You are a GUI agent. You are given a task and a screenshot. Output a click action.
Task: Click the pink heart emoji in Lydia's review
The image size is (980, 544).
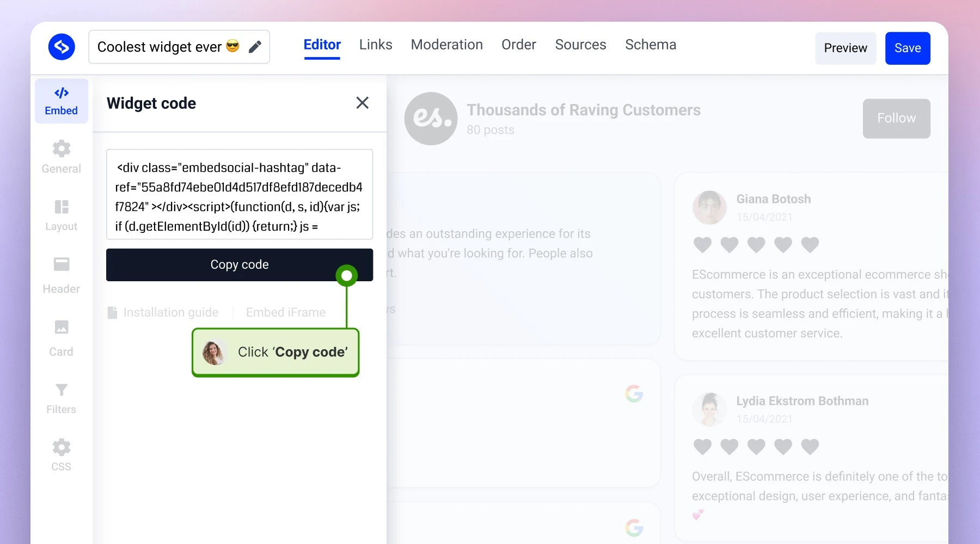coord(698,515)
